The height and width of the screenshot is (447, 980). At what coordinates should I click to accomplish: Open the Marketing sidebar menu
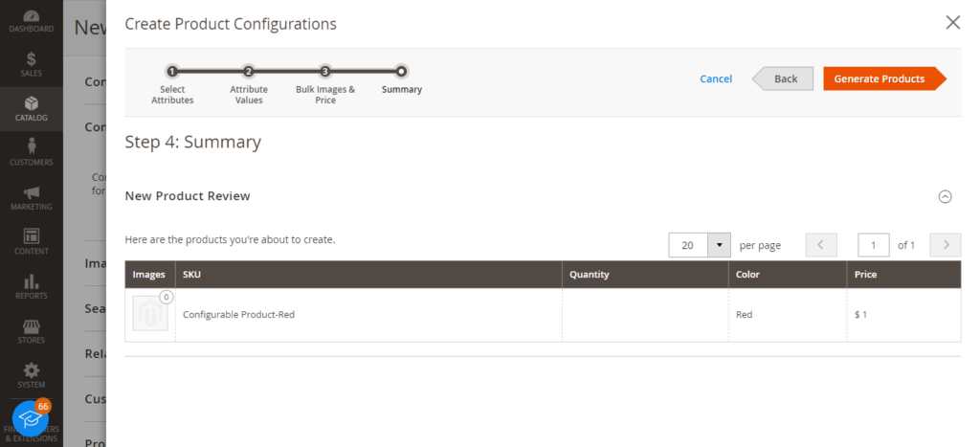(x=32, y=197)
